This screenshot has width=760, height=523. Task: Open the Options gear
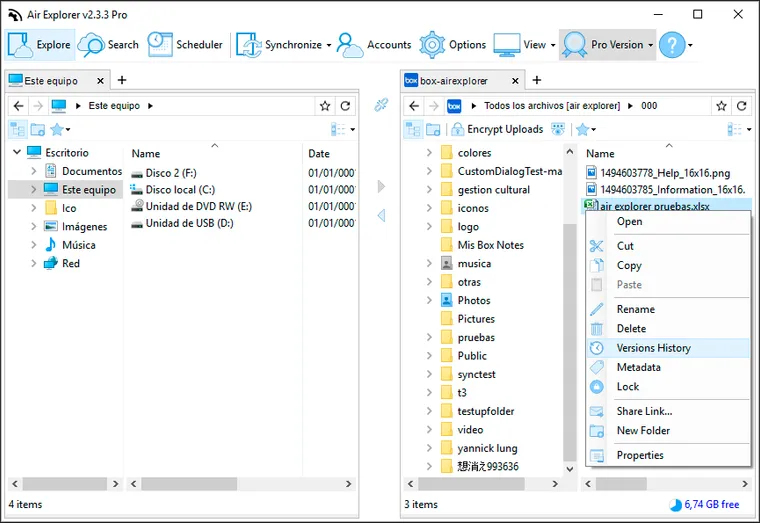453,45
